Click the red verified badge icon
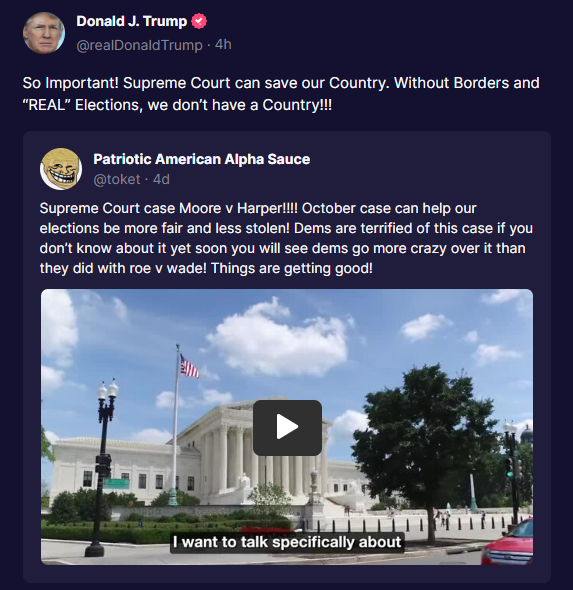The image size is (573, 590). tap(199, 21)
